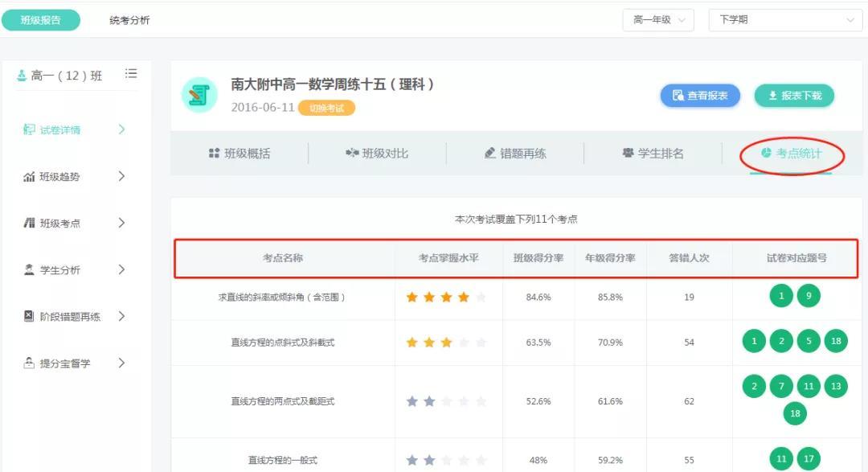868x472 pixels.
Task: Click the 班级得分率 column header
Action: click(538, 258)
